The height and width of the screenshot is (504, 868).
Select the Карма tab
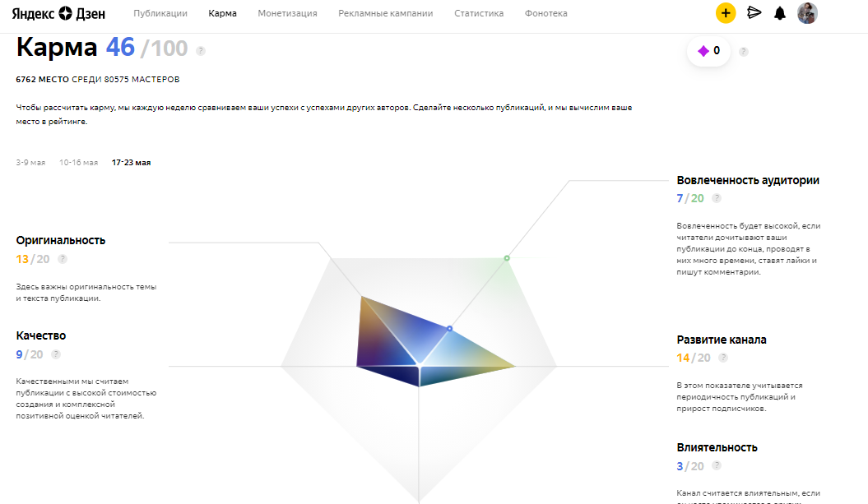(x=222, y=13)
